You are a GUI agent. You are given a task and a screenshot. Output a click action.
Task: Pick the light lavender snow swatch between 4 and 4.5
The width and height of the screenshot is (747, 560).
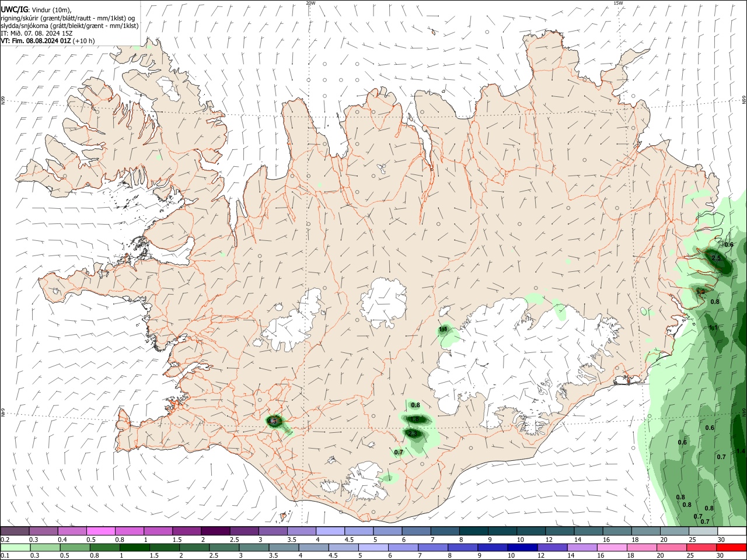pos(330,531)
